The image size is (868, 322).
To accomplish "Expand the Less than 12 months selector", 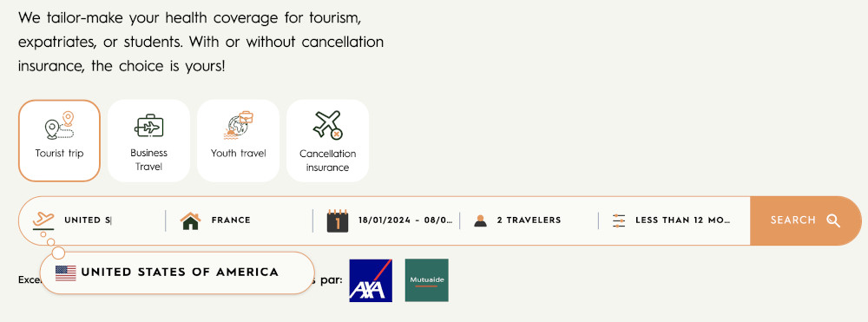I will 674,220.
